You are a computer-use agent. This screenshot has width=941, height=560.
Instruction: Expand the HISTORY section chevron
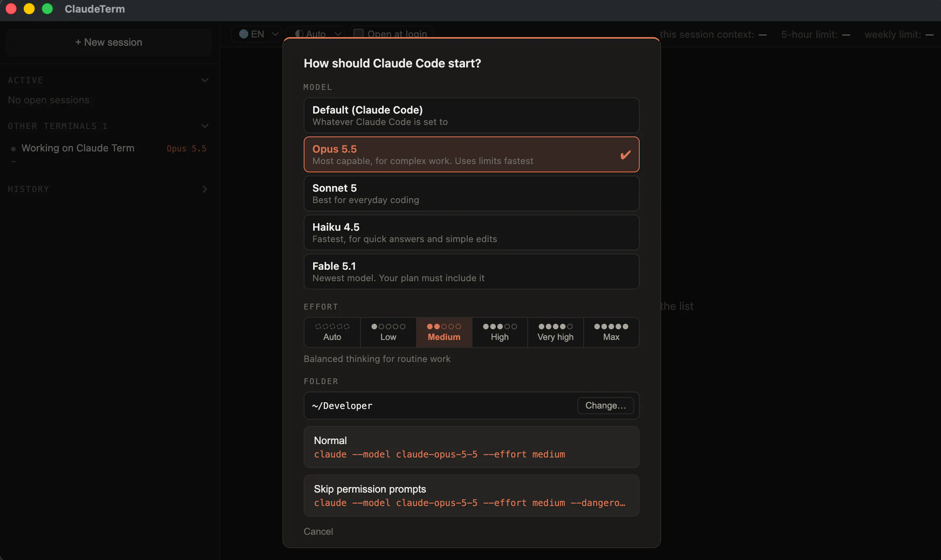[205, 189]
